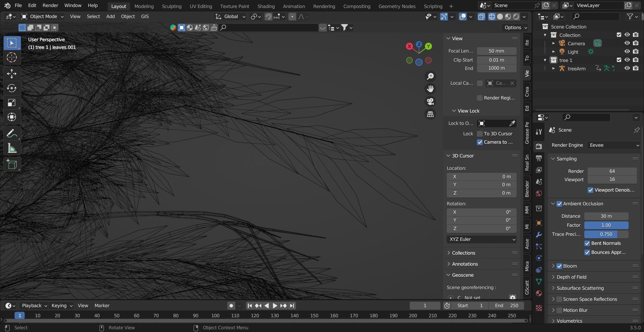The width and height of the screenshot is (644, 332).
Task: Open the Modifier properties wrench icon
Action: coord(539,235)
